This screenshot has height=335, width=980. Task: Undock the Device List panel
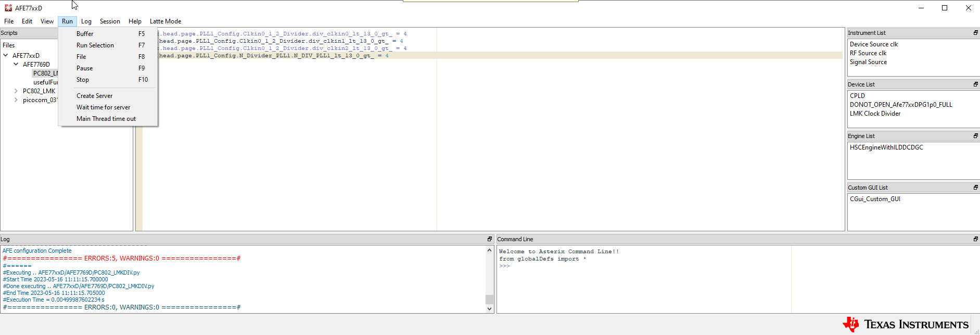click(975, 84)
